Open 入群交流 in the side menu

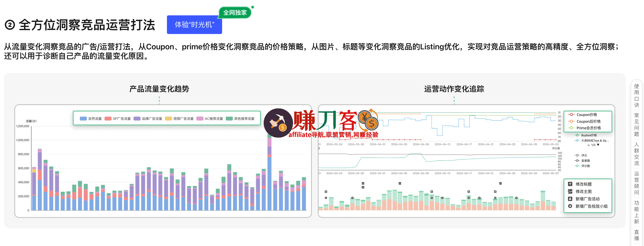[x=636, y=154]
